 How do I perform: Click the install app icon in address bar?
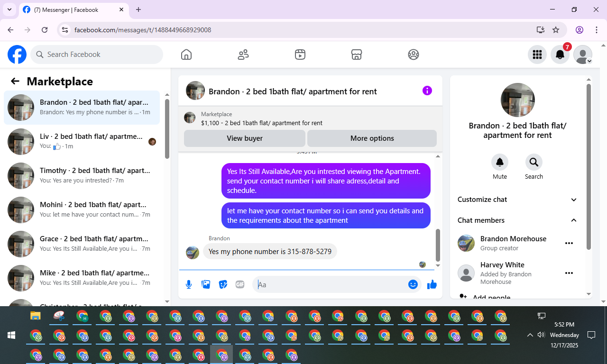click(540, 30)
